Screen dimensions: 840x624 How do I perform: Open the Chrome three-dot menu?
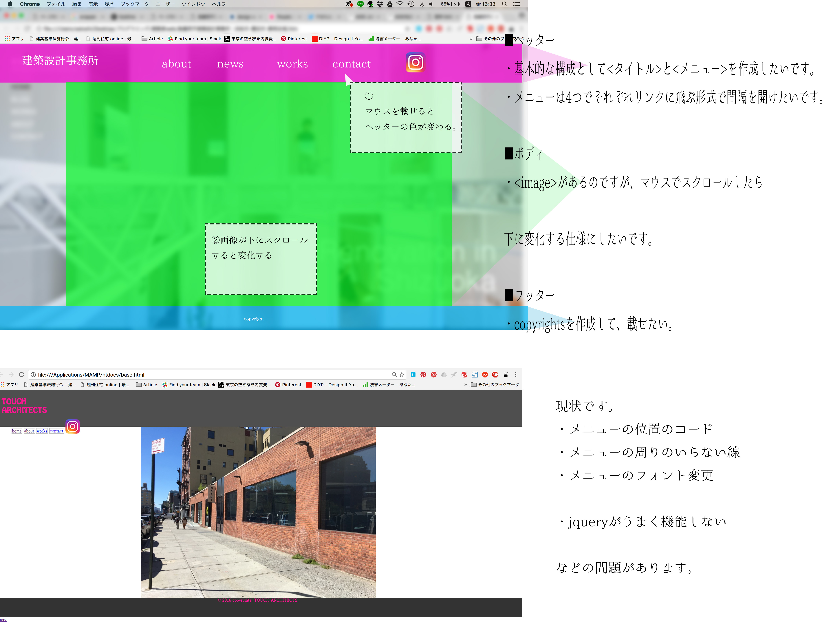click(516, 375)
